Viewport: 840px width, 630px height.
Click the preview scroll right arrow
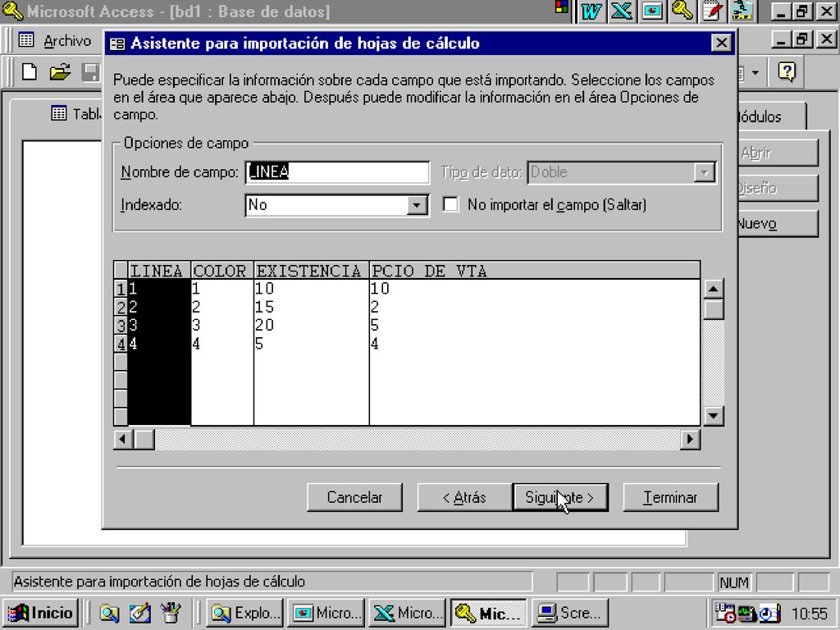(x=690, y=440)
